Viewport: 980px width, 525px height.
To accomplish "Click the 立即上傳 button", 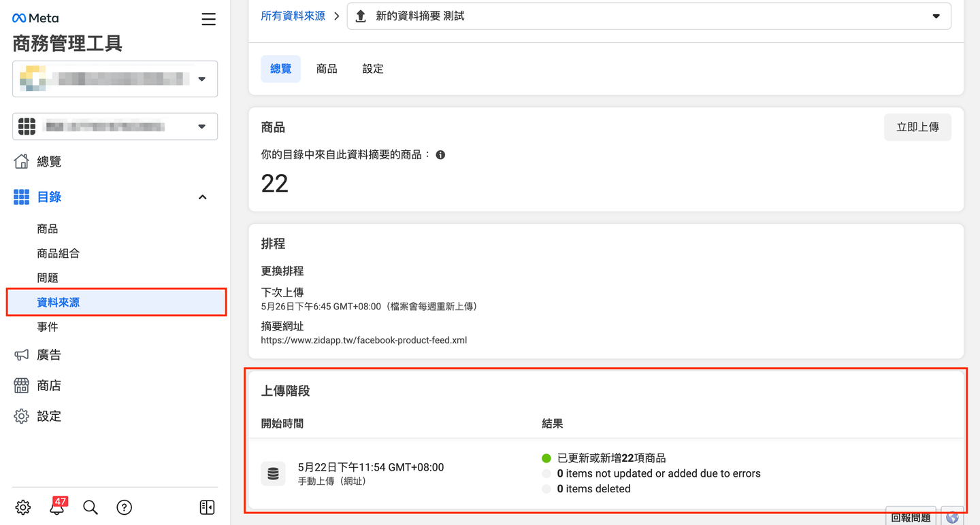I will [917, 127].
